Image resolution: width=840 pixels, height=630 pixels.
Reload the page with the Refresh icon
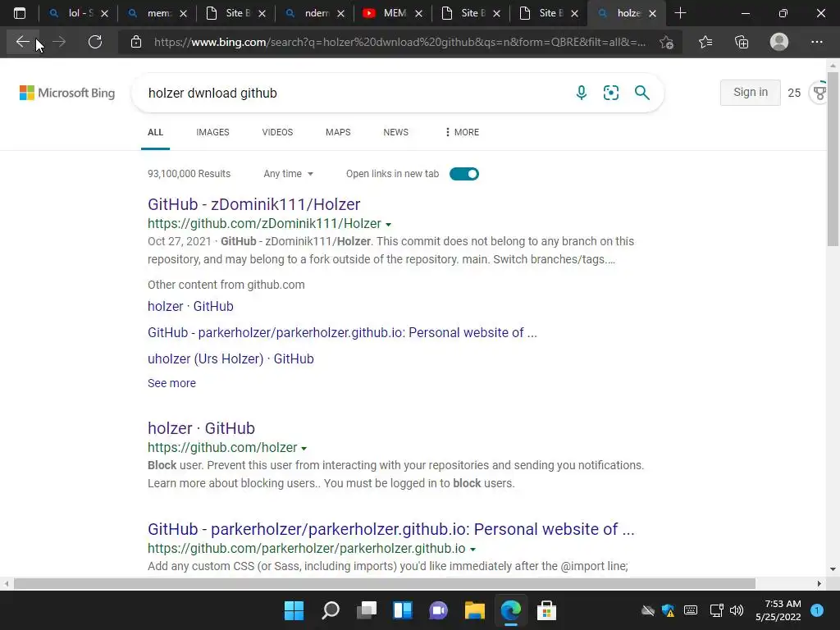(x=95, y=42)
